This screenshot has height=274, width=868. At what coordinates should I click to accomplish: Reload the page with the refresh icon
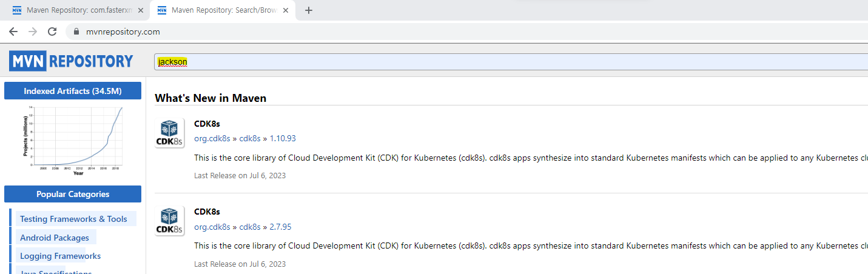coord(52,32)
